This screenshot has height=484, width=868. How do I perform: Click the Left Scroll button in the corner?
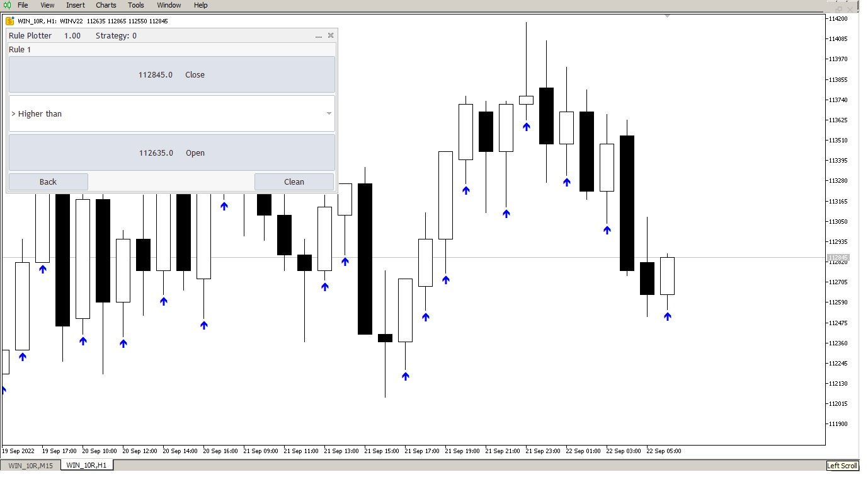pyautogui.click(x=842, y=466)
